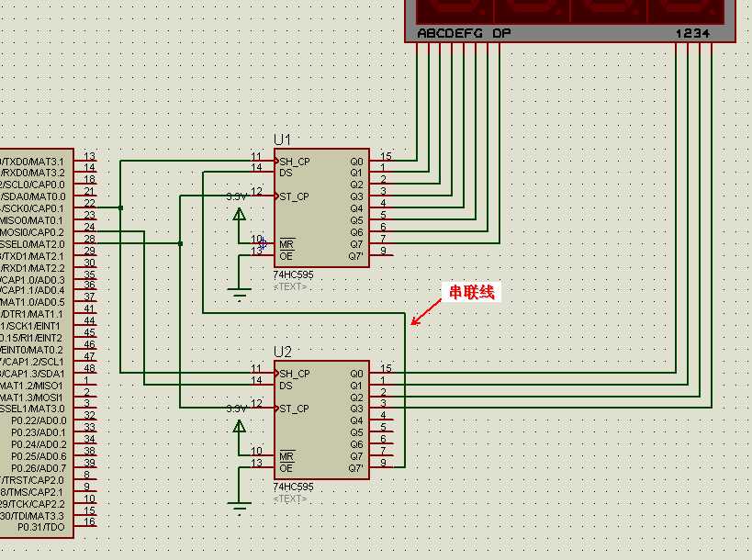Click the OE pin label on U2
The image size is (752, 560).
click(286, 468)
